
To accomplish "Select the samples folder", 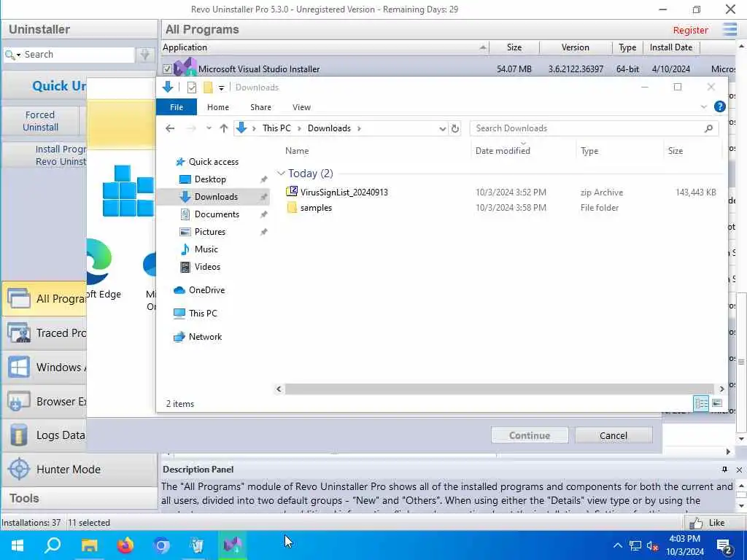I will click(x=316, y=208).
